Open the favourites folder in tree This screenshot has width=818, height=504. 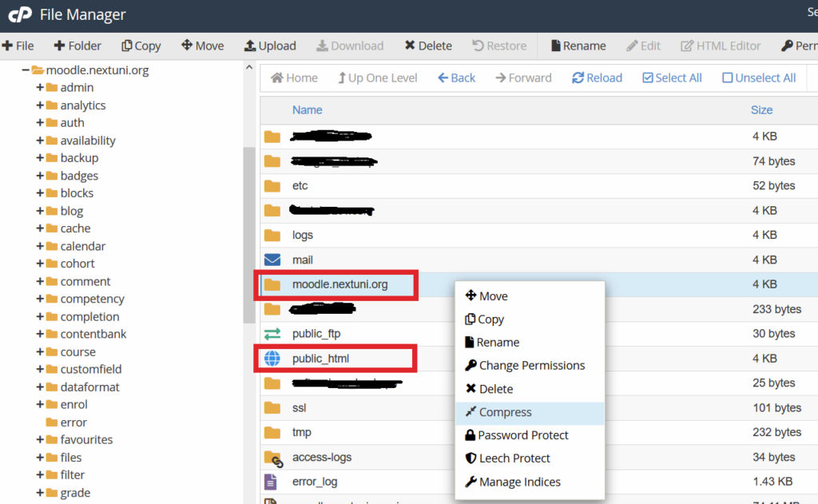tap(86, 439)
